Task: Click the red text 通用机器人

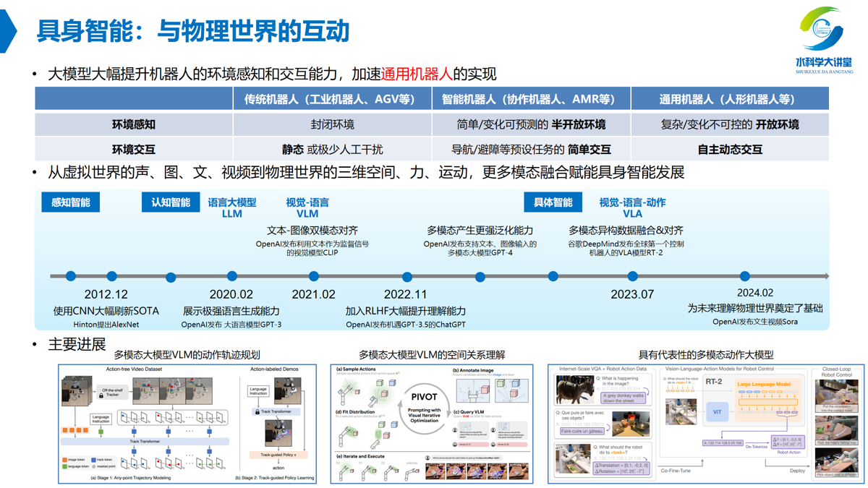Action: pyautogui.click(x=417, y=74)
